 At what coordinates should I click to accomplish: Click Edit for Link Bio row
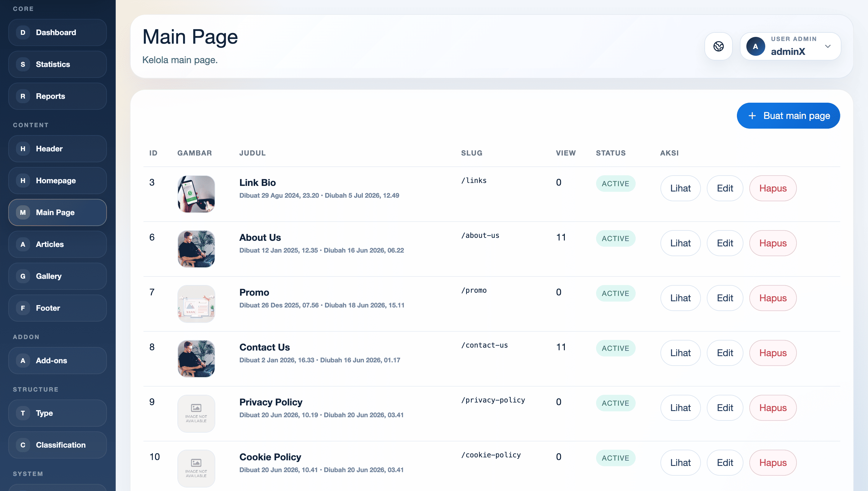click(x=725, y=188)
